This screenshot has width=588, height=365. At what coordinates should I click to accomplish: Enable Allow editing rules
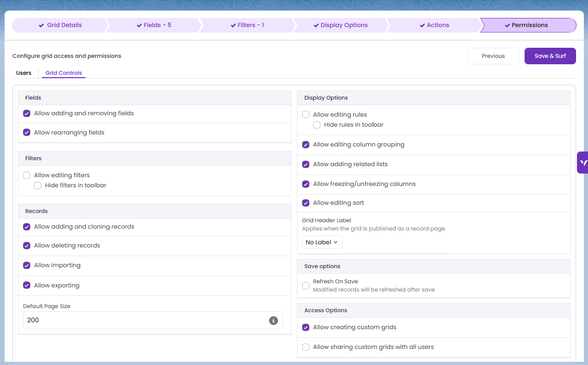point(306,115)
